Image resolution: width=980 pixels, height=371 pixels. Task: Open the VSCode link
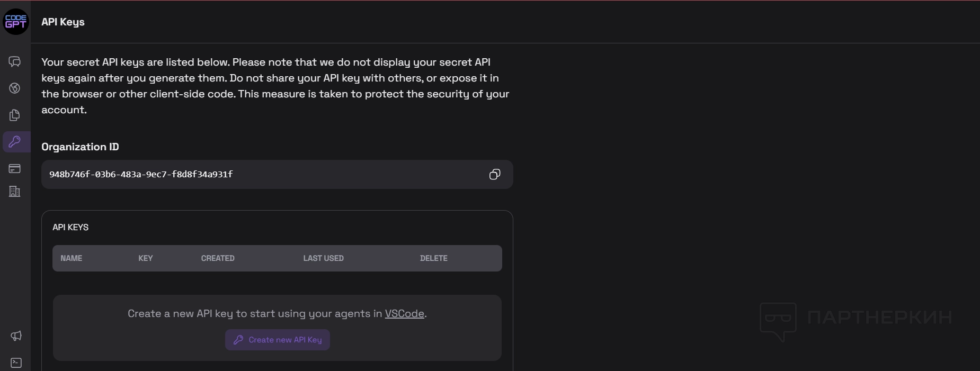[x=404, y=314]
